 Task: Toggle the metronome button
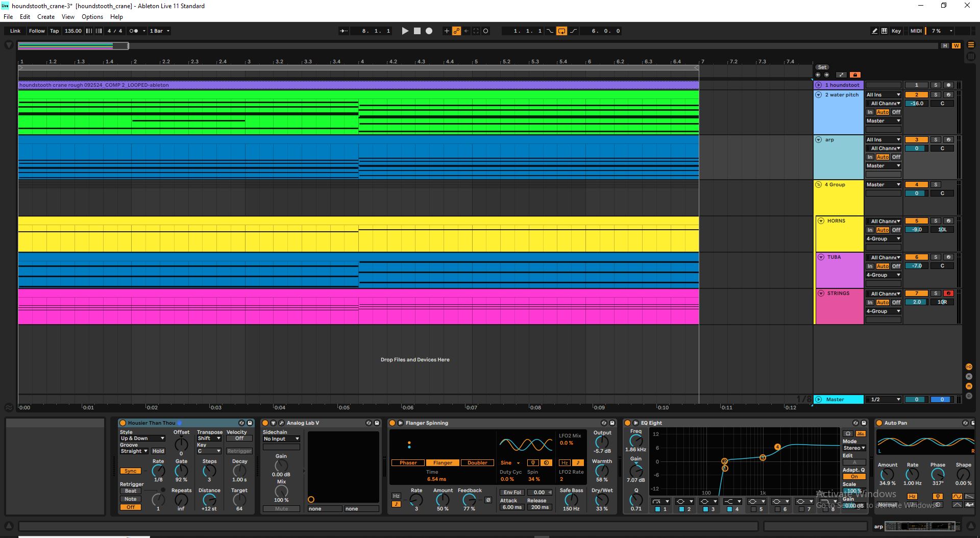tap(134, 31)
